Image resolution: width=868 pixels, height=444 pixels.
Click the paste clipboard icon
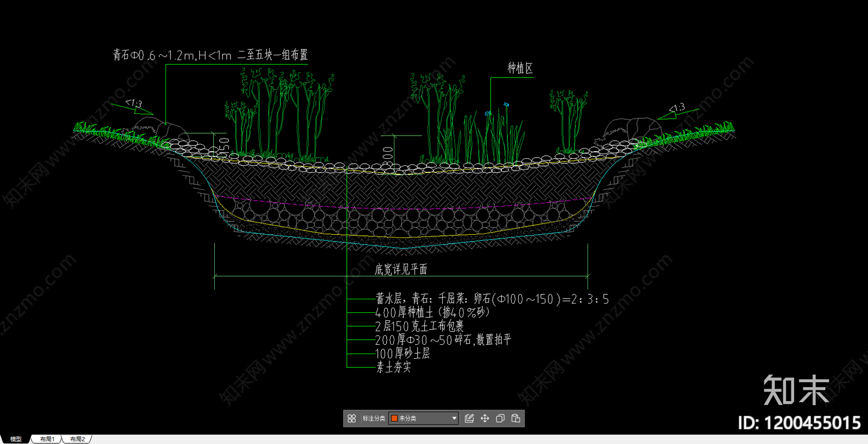coord(516,419)
